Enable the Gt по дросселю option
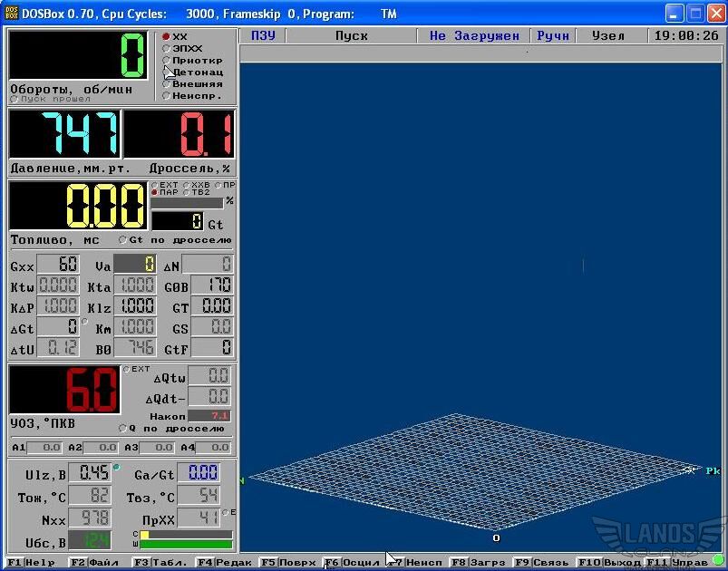This screenshot has width=728, height=571. (123, 240)
